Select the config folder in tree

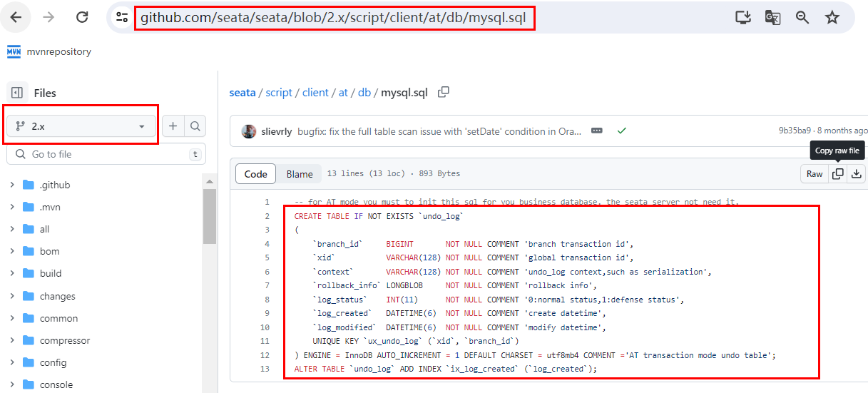coord(53,362)
